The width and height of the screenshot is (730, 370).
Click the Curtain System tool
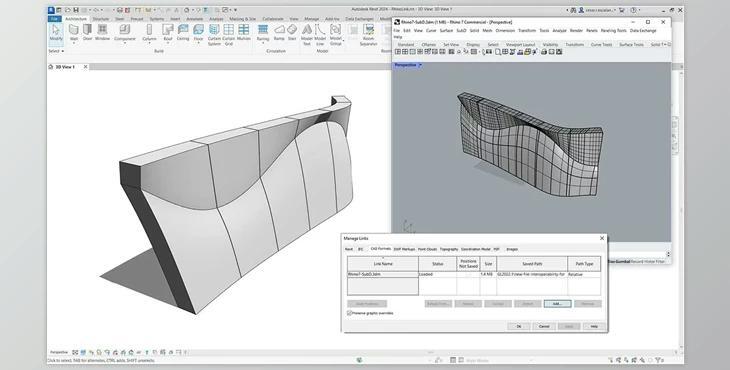[214, 34]
